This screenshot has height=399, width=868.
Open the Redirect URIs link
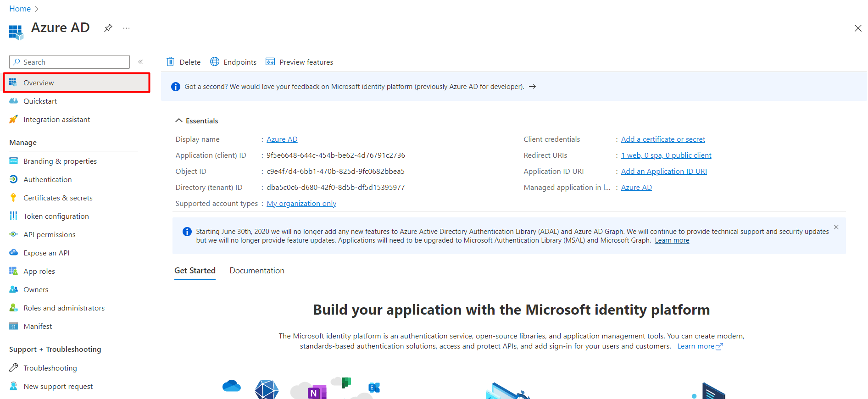point(666,155)
